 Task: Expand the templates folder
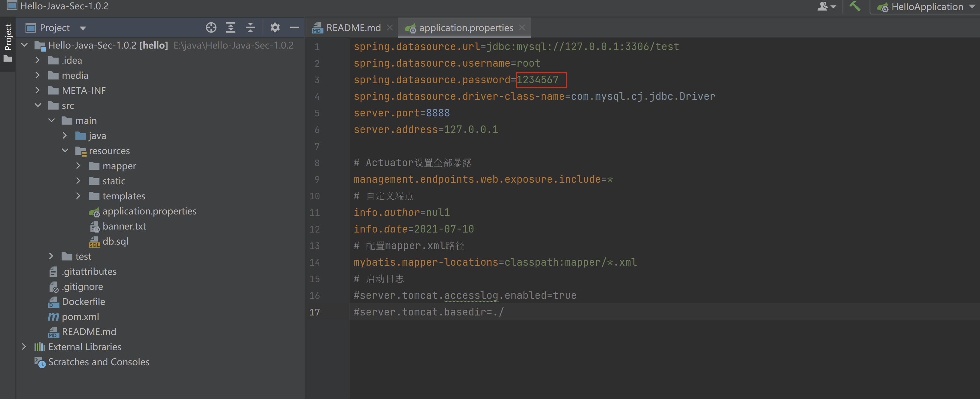coord(78,196)
